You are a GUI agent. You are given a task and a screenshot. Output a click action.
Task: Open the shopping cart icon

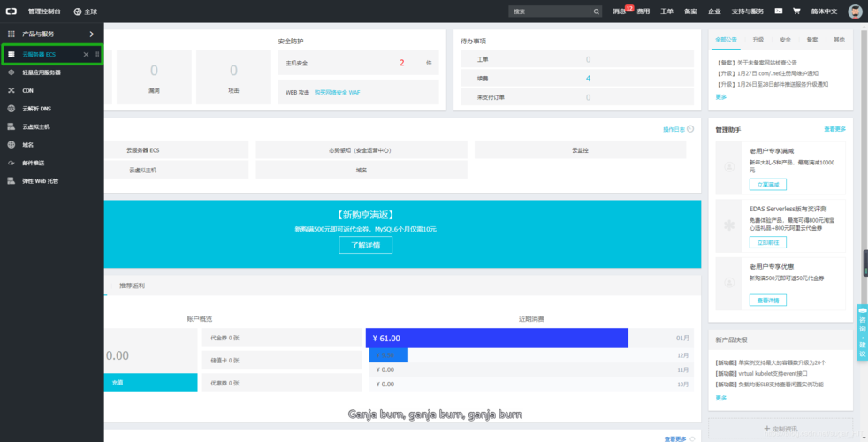(796, 11)
